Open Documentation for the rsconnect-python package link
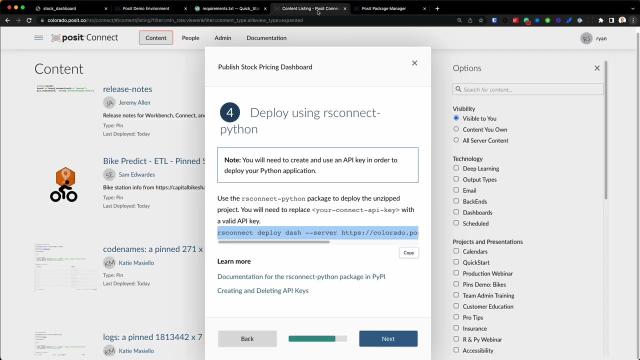 pyautogui.click(x=301, y=277)
